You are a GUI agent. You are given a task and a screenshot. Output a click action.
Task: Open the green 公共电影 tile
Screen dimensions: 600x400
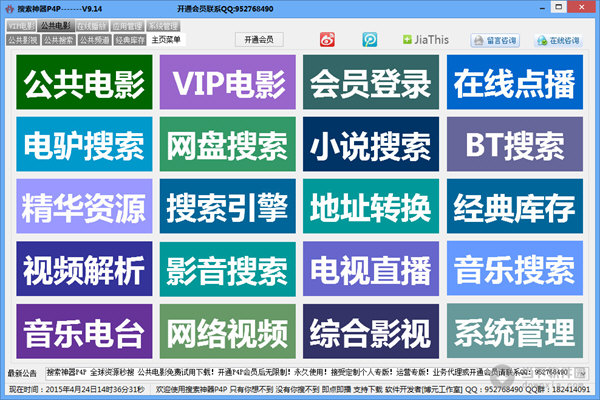[84, 82]
